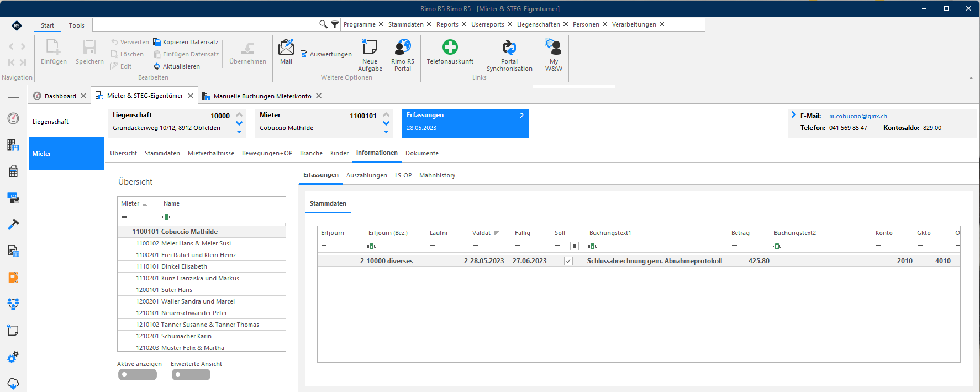Screen dimensions: 980x392
Task: Click the Erfassungen blue tile
Action: [465, 123]
